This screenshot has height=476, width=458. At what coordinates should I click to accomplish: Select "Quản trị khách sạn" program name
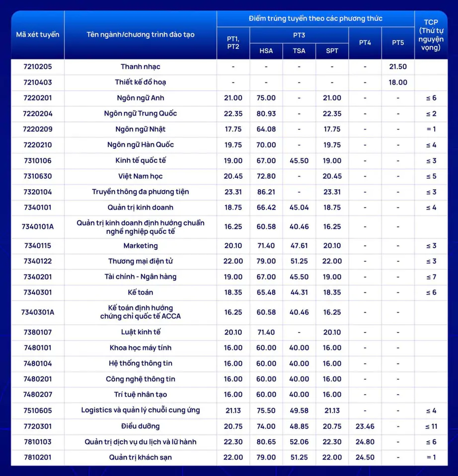140,458
